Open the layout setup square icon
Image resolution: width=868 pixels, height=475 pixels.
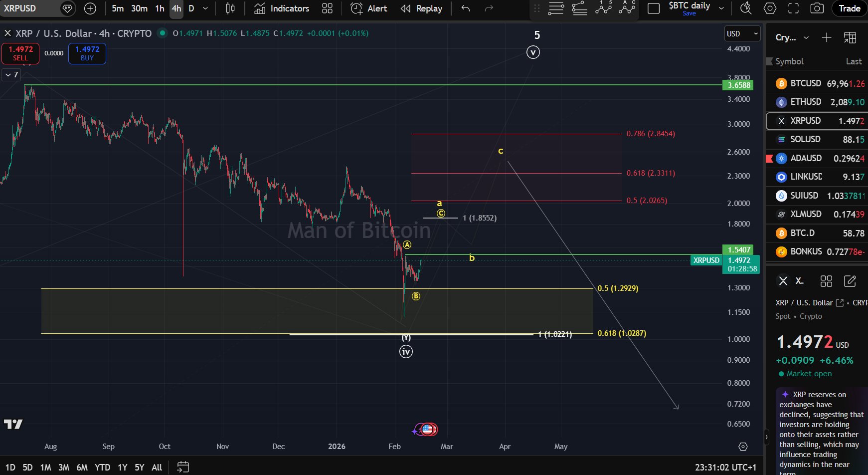(654, 8)
